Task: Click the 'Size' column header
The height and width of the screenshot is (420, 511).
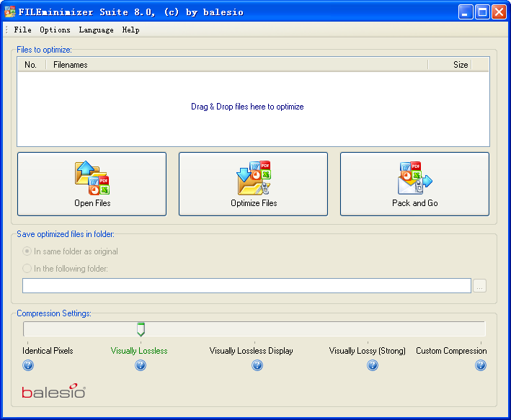Action: tap(450, 65)
